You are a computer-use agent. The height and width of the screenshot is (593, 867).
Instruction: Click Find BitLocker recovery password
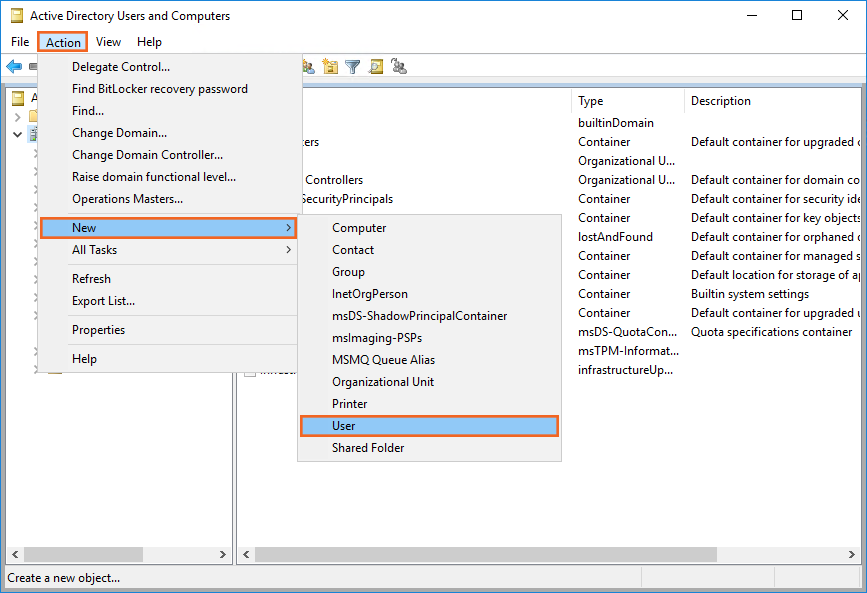click(160, 89)
